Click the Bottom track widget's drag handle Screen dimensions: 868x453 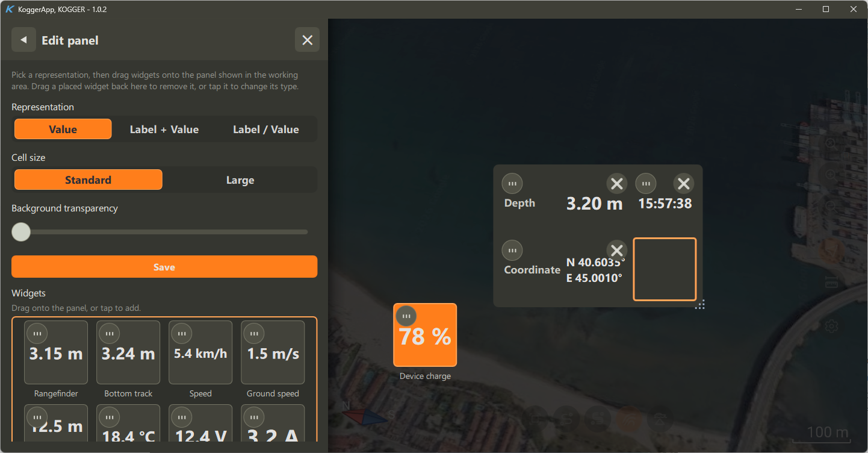click(110, 333)
